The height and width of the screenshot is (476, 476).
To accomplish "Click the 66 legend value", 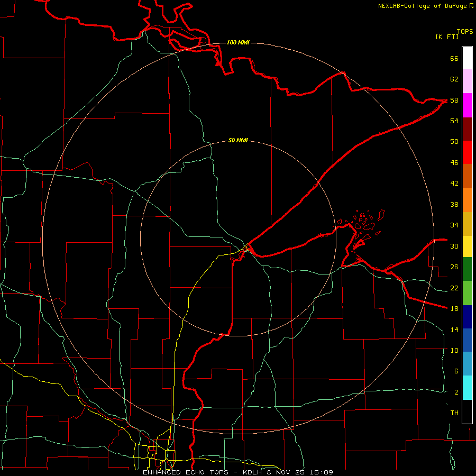I will point(454,58).
